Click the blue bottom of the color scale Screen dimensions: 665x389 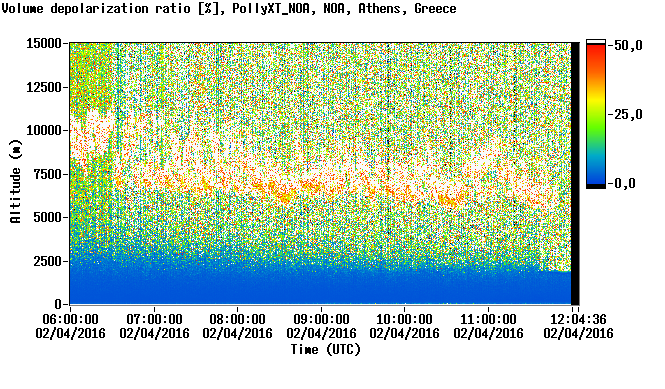596,177
